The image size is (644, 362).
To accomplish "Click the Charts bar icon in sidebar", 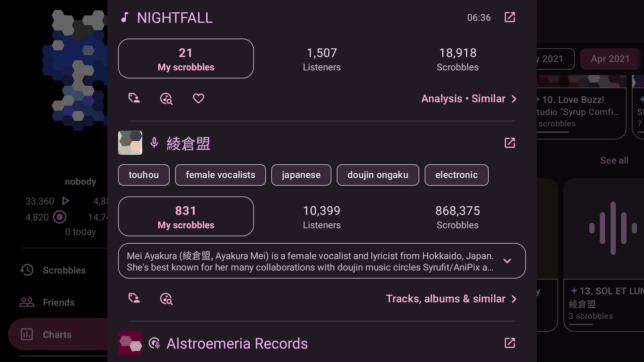I will click(27, 335).
